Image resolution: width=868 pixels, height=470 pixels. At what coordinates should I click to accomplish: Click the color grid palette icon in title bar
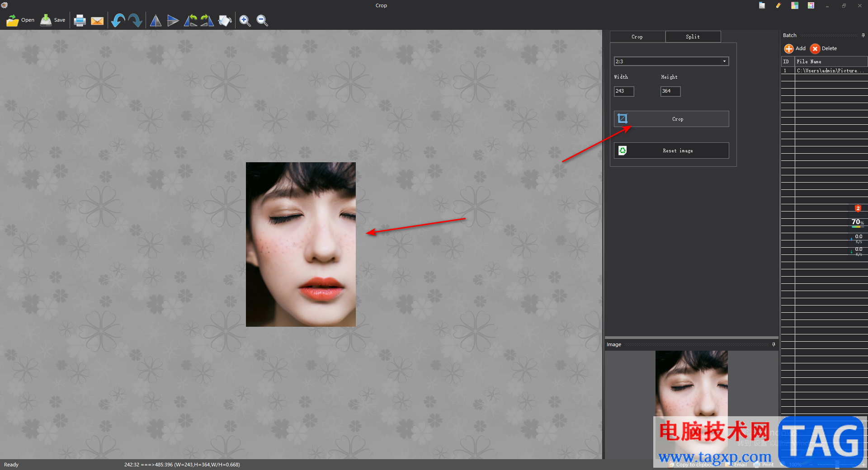[811, 5]
